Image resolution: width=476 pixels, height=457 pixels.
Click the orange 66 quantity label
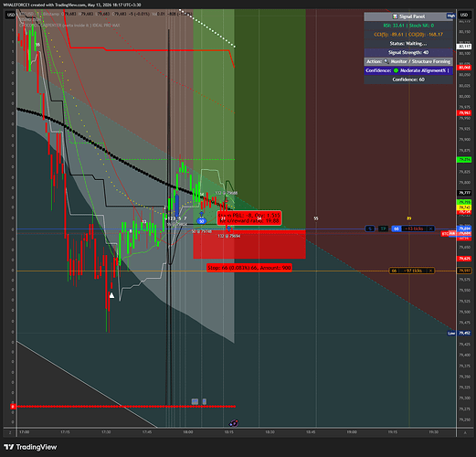394,271
